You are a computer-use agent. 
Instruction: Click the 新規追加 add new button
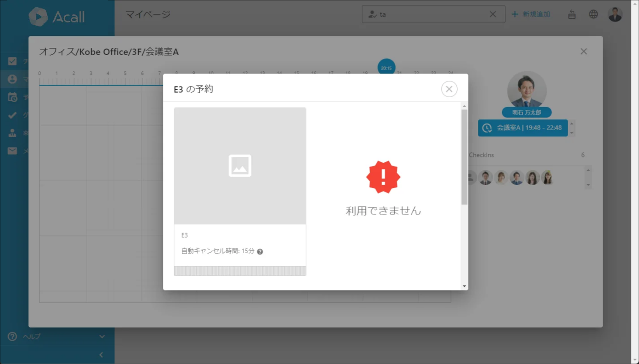(531, 14)
